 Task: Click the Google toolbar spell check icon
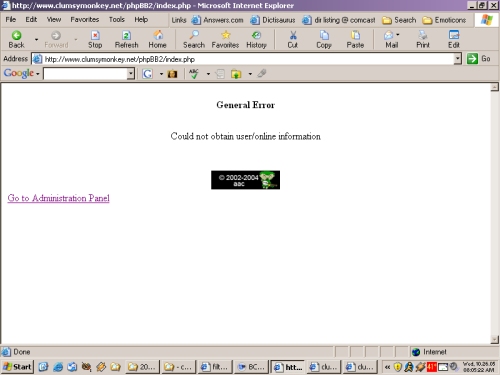tap(194, 74)
